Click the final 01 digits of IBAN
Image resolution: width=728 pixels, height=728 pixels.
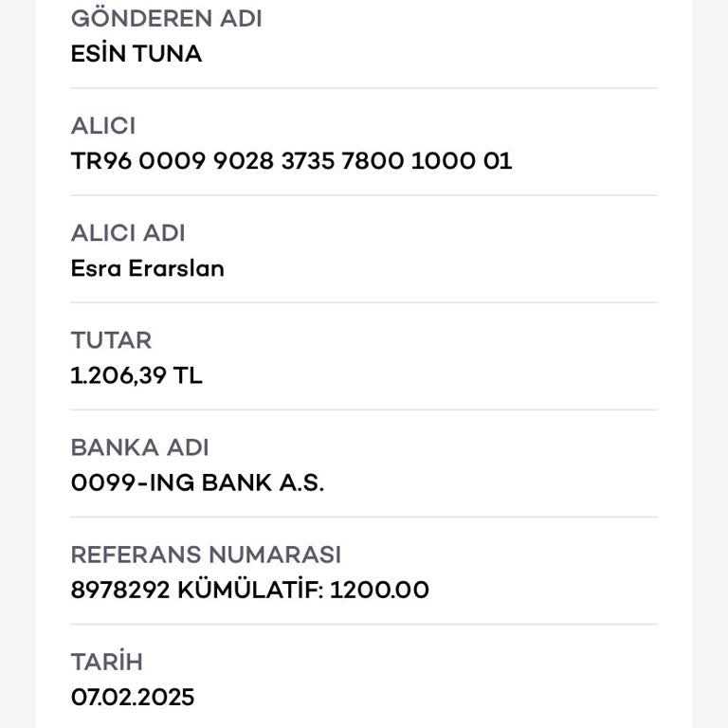tap(498, 161)
